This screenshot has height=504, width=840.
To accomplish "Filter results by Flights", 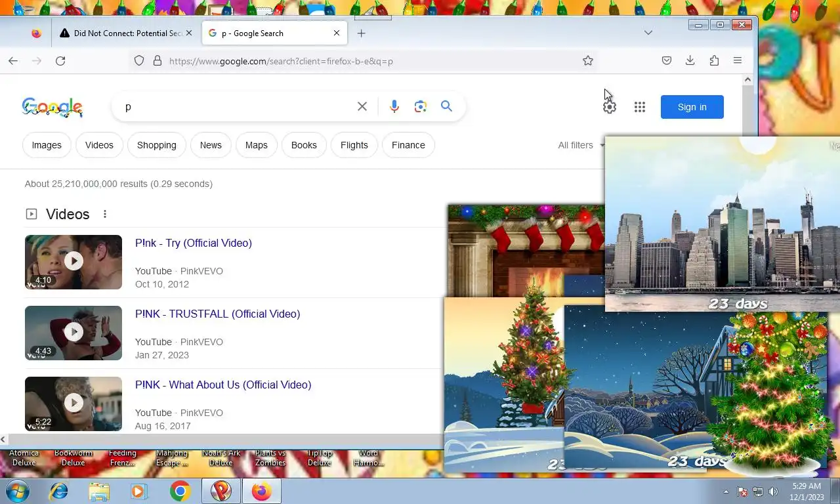I will [x=354, y=145].
